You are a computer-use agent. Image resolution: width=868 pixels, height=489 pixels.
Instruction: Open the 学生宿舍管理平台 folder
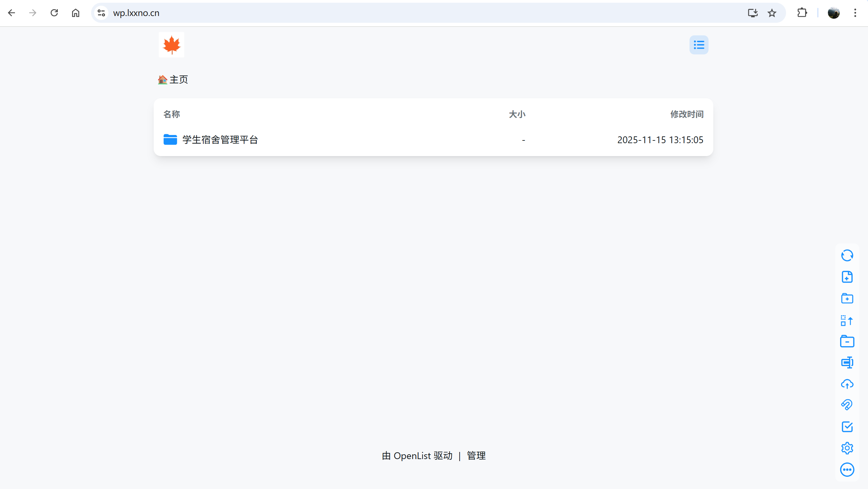point(220,140)
